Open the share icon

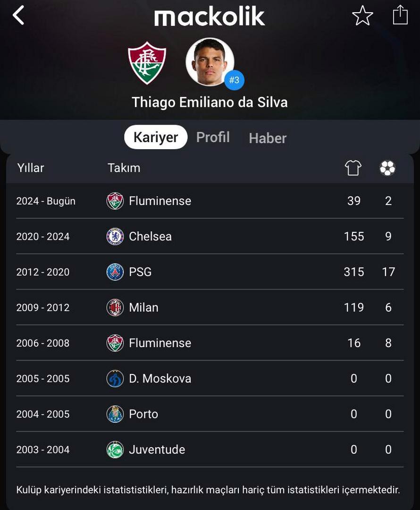(400, 15)
